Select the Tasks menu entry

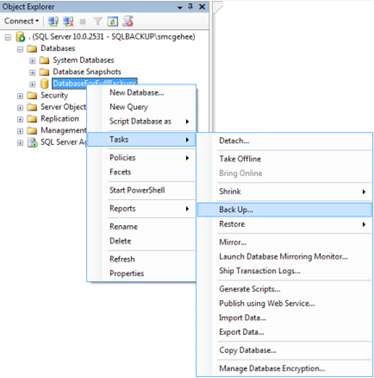[x=141, y=139]
